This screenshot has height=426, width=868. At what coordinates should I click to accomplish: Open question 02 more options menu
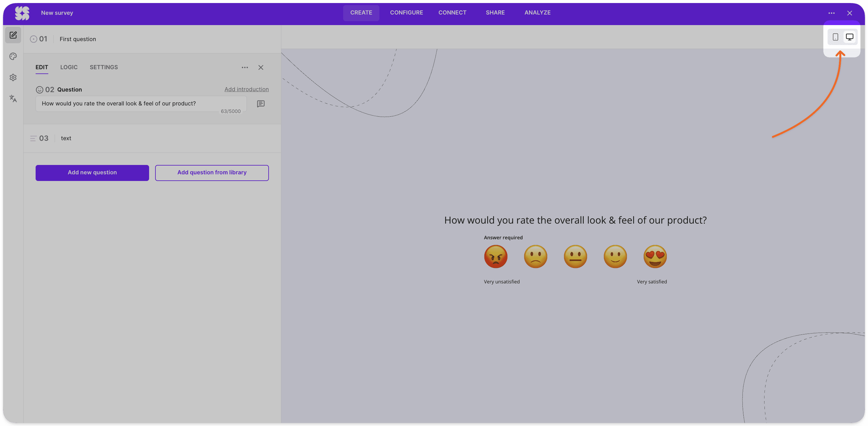[245, 67]
